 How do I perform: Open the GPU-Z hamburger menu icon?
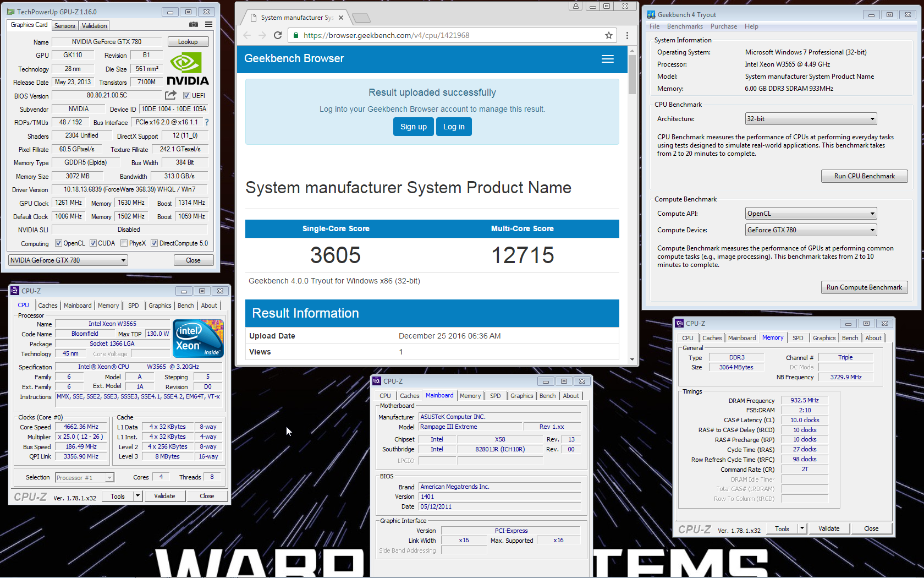coord(209,25)
